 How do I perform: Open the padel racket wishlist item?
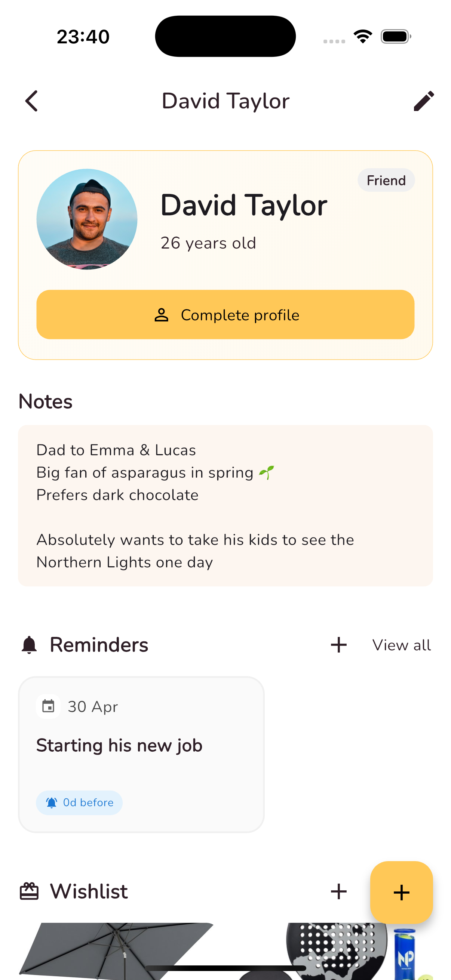pos(337,951)
